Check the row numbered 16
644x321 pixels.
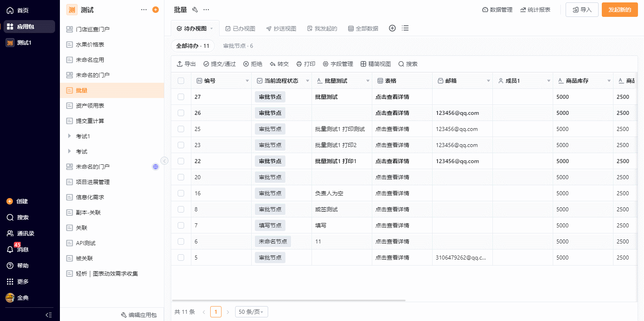[x=181, y=193]
